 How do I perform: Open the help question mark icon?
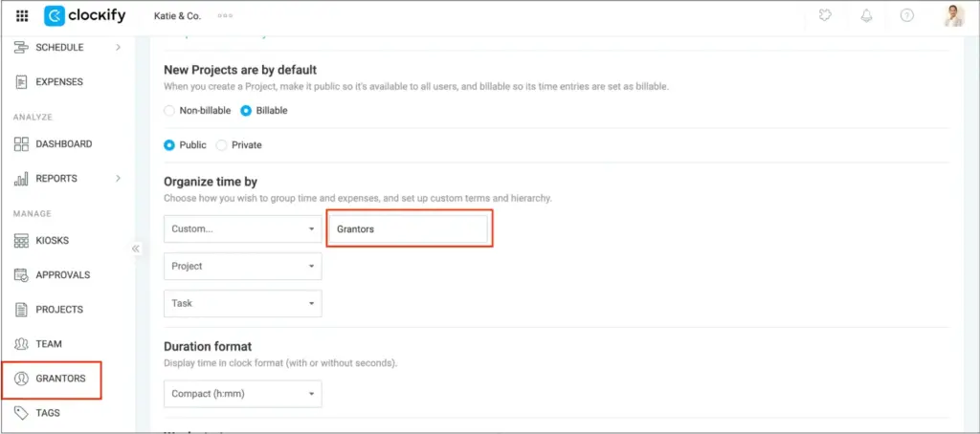[906, 16]
